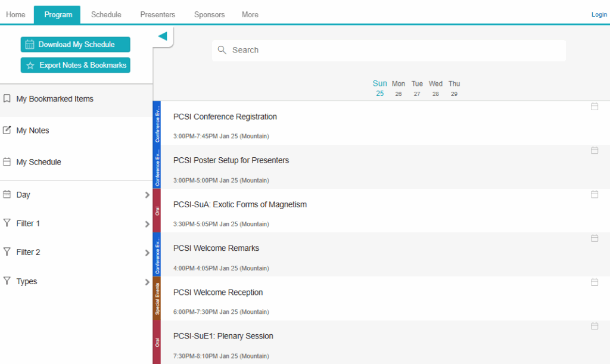Add PCSI Conference Registration to schedule via calendar icon

[594, 107]
